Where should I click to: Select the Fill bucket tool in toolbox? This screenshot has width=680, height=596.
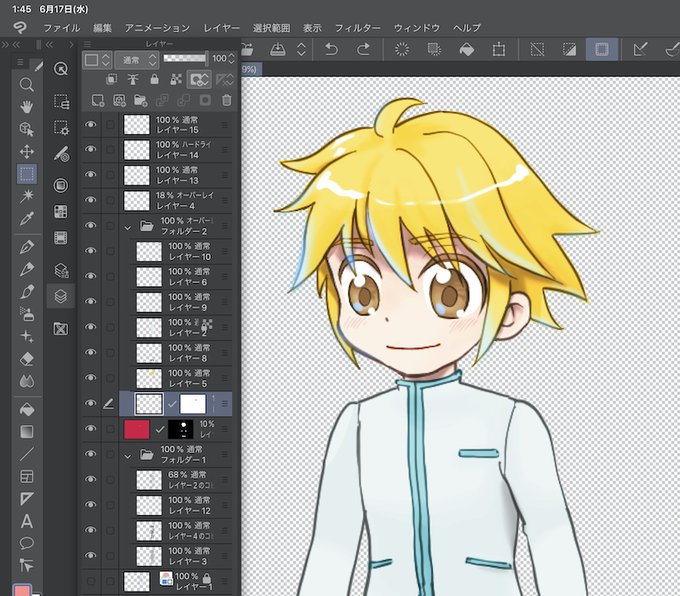(26, 409)
